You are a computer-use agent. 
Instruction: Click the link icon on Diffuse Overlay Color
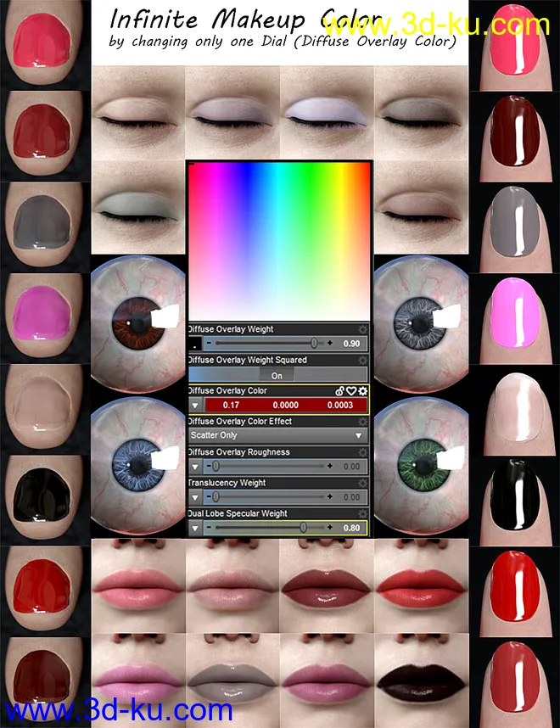339,391
